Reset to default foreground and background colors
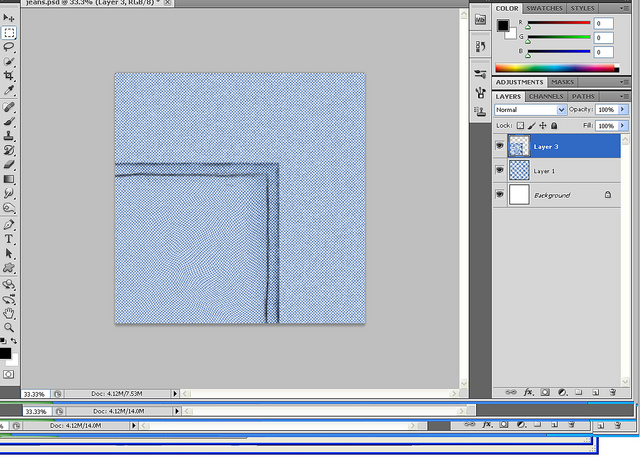The image size is (640, 464). point(3,340)
